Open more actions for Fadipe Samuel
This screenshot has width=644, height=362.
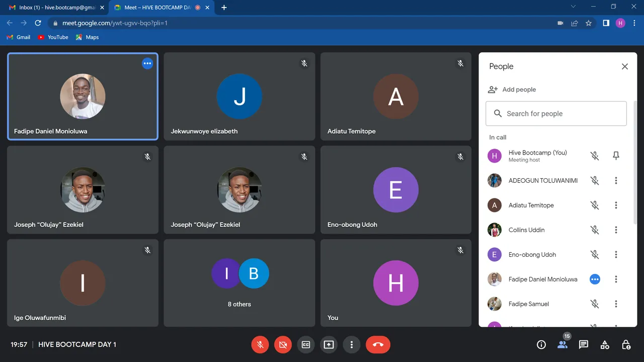[616, 304]
